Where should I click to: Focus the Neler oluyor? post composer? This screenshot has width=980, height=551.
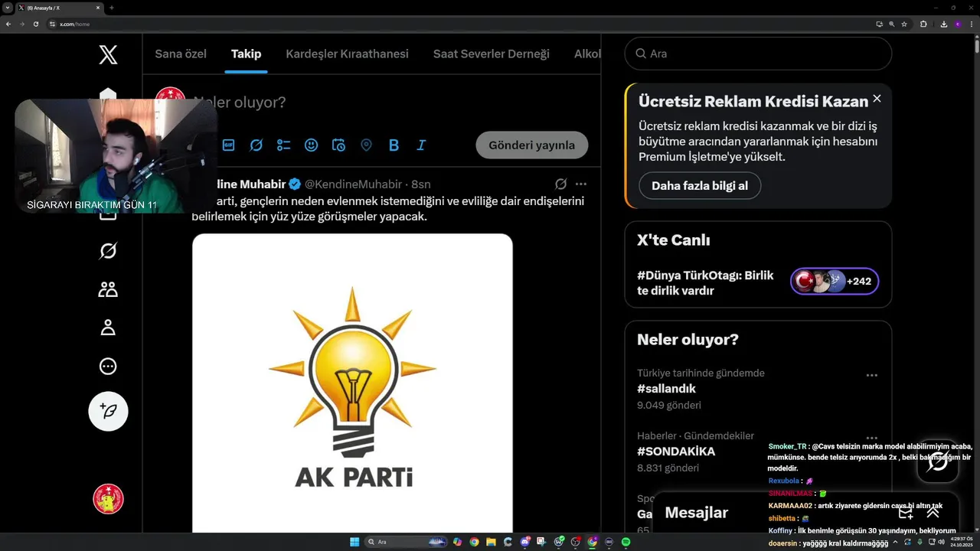(240, 102)
